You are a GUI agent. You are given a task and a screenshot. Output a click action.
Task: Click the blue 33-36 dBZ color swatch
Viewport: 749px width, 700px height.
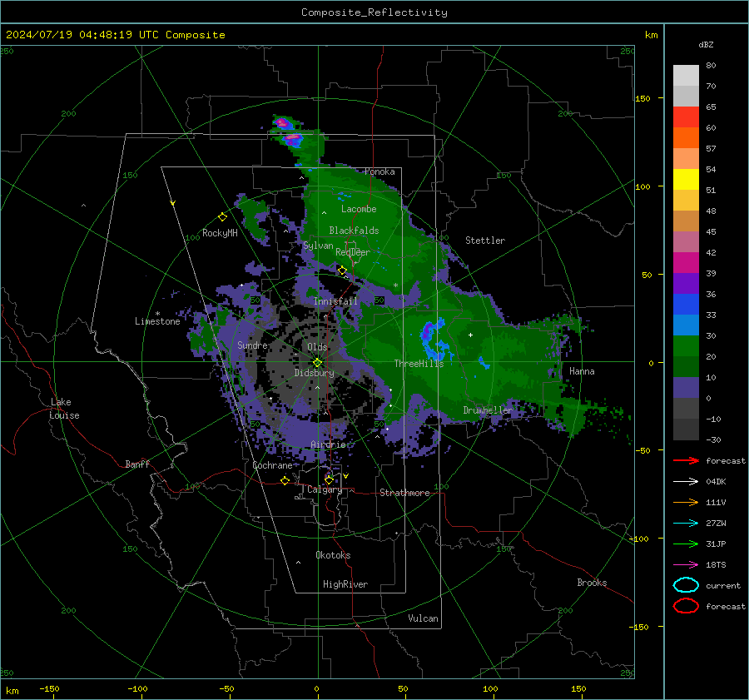686,304
